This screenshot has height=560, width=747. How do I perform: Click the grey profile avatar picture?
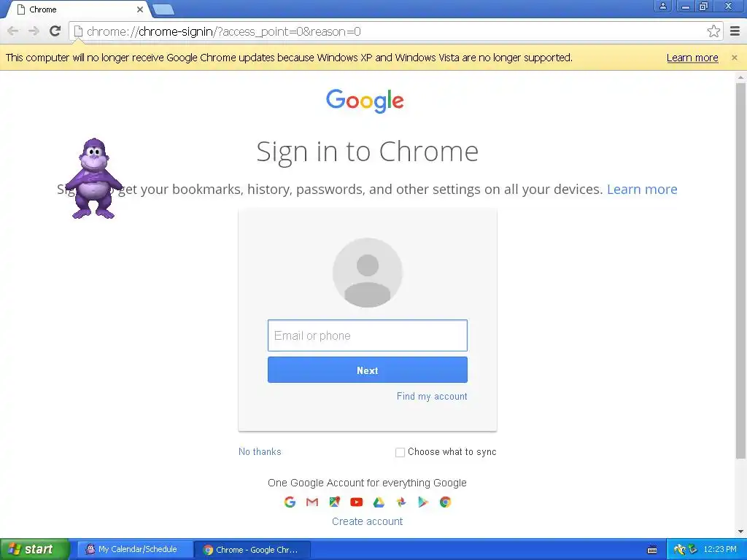(x=368, y=273)
